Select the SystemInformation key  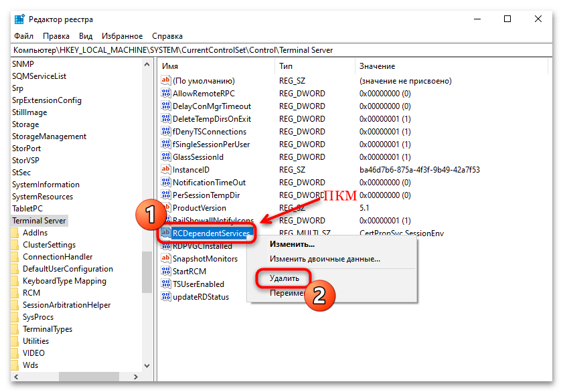(46, 185)
